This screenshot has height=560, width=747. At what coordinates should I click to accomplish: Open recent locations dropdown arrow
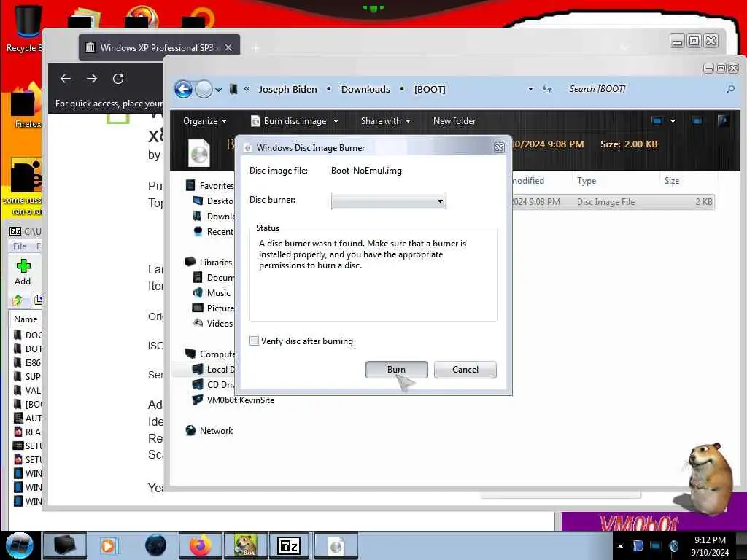tap(218, 90)
